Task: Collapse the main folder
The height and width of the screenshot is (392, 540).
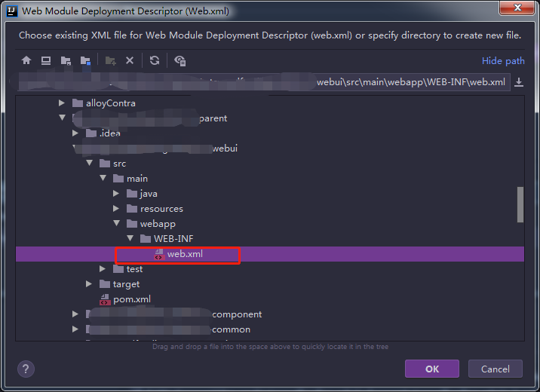Action: point(103,178)
